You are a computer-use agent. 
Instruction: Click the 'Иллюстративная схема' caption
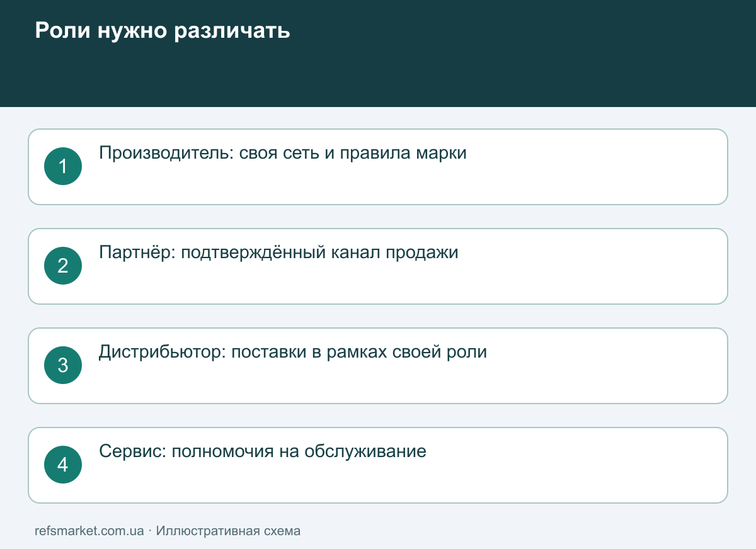coord(228,531)
